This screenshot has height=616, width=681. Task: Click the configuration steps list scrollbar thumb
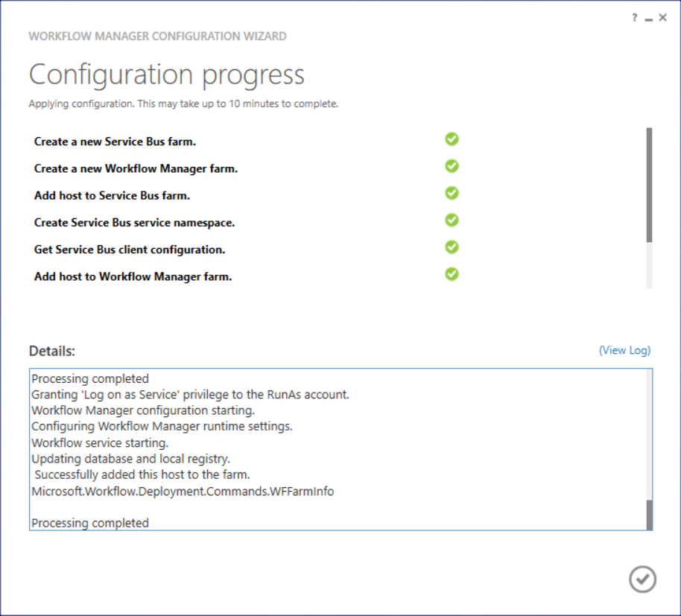649,184
